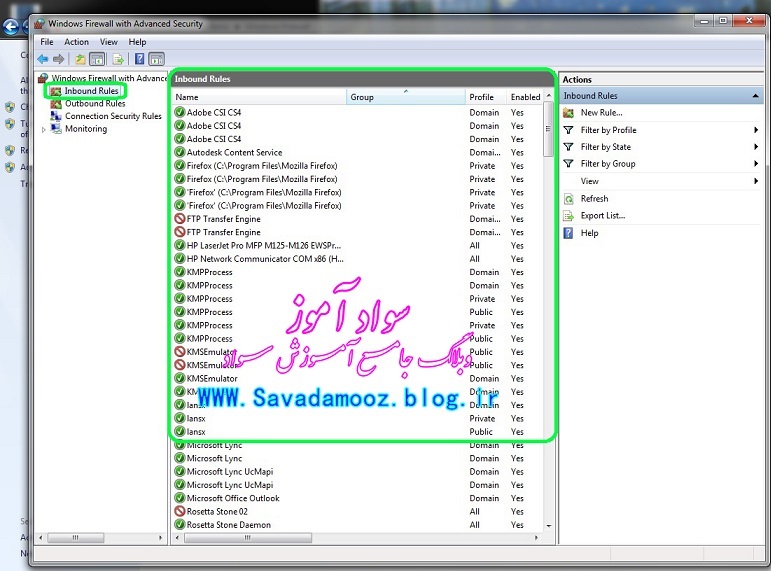
Task: Click the Up one level folder icon
Action: click(80, 60)
